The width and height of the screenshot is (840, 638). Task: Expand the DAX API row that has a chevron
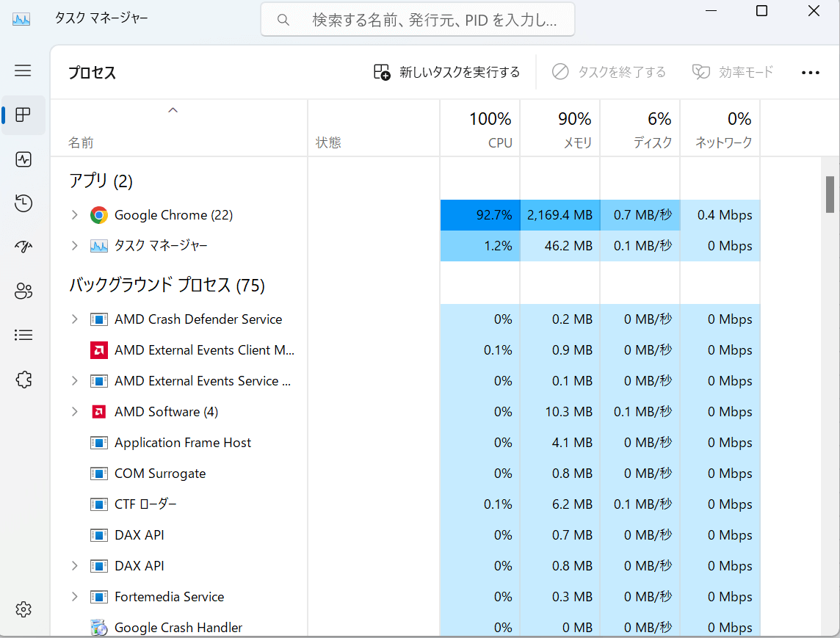(x=74, y=566)
